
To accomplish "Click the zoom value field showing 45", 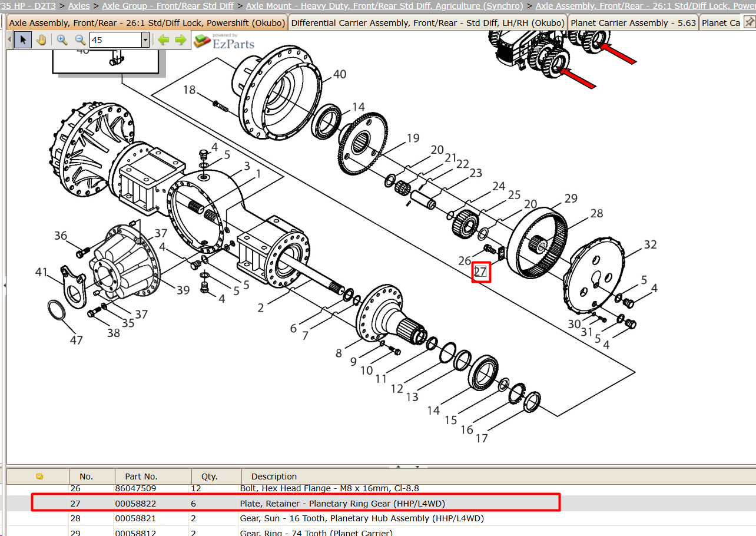I will (115, 40).
